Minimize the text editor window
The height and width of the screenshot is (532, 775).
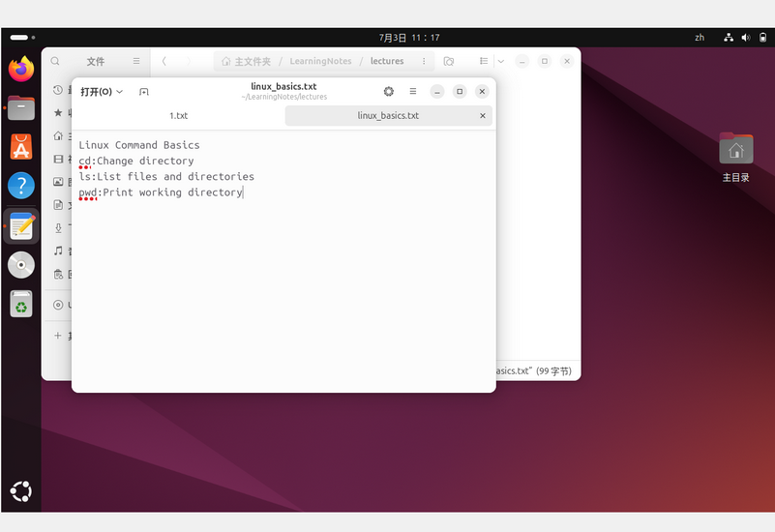[x=437, y=91]
